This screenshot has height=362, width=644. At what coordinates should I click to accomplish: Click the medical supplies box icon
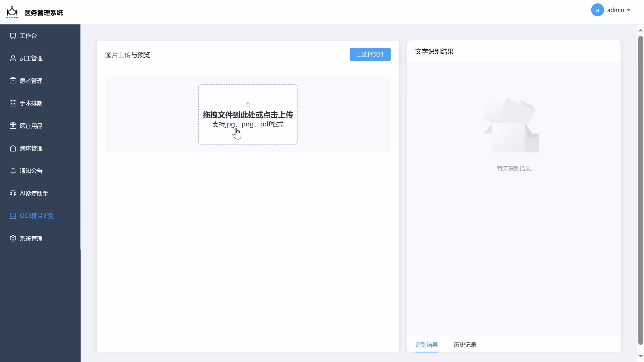pyautogui.click(x=13, y=126)
